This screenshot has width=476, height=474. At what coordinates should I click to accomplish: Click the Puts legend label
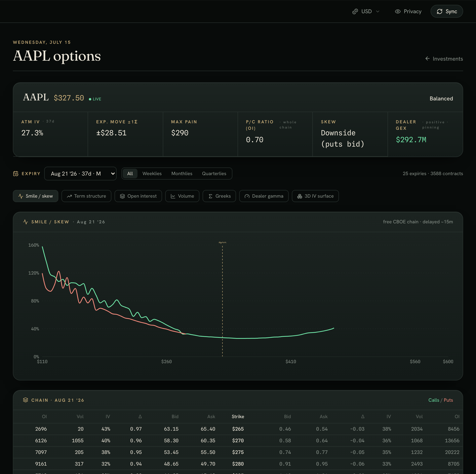448,400
